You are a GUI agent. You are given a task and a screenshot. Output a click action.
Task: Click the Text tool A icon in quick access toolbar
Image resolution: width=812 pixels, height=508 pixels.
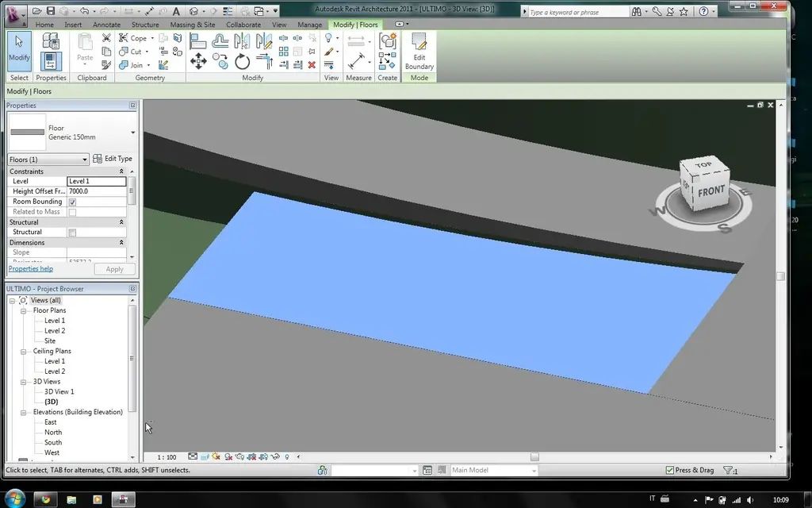[x=176, y=11]
